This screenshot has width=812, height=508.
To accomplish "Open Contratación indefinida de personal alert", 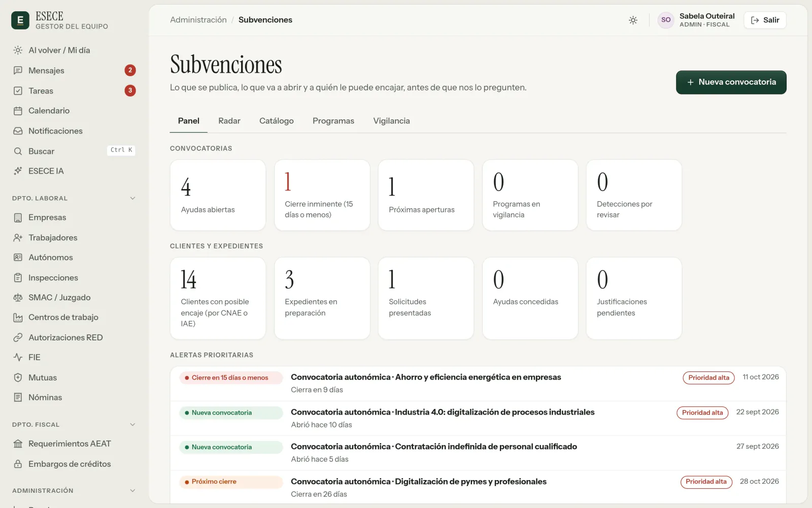I will [x=478, y=453].
